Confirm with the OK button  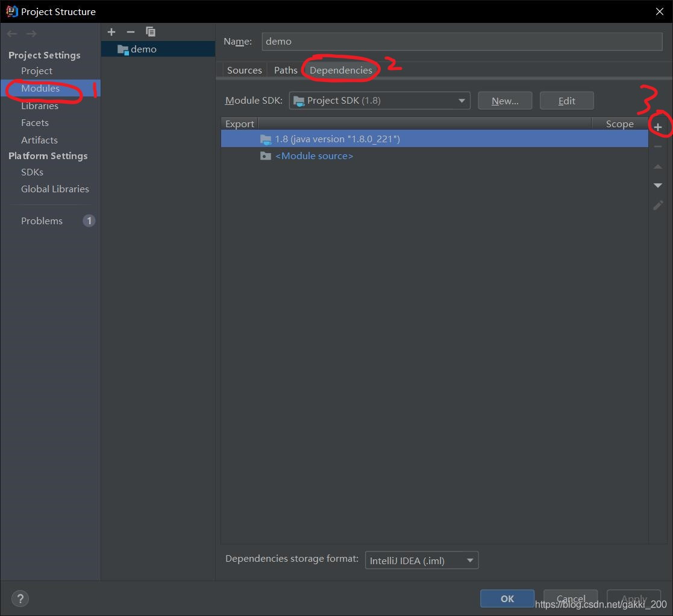tap(507, 599)
